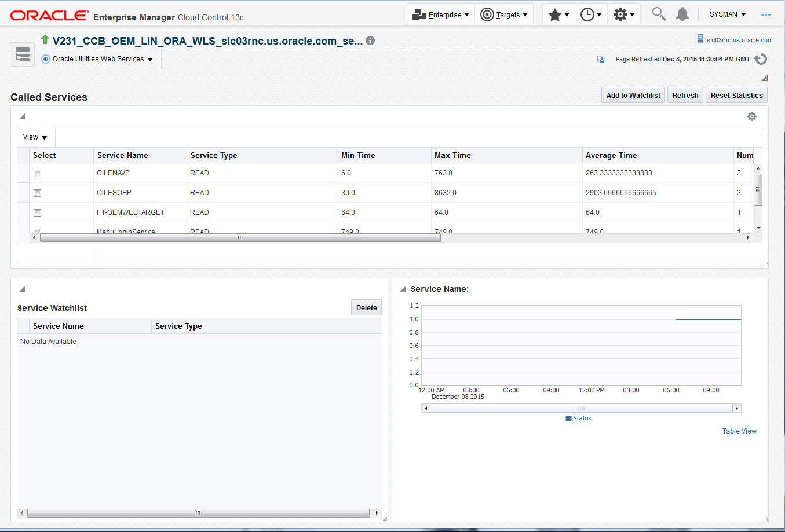
Task: Click the page refresh circular arrow icon
Action: [761, 59]
